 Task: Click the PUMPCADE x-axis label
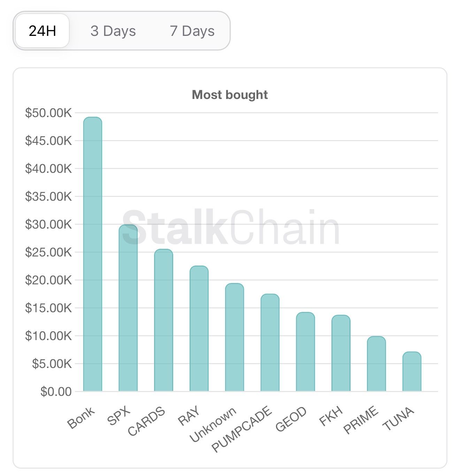click(x=242, y=429)
